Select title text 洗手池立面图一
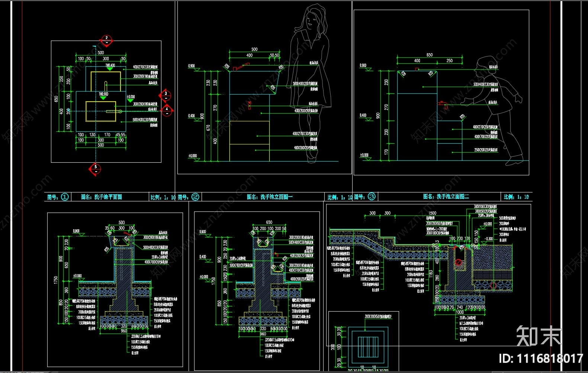Viewport: 588px width, 373px height. [x=276, y=197]
